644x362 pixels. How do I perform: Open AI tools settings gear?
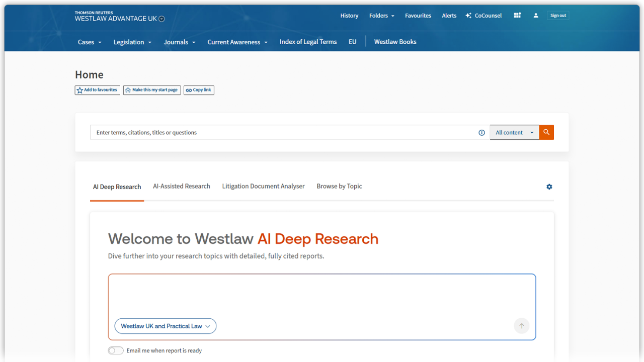coord(549,187)
